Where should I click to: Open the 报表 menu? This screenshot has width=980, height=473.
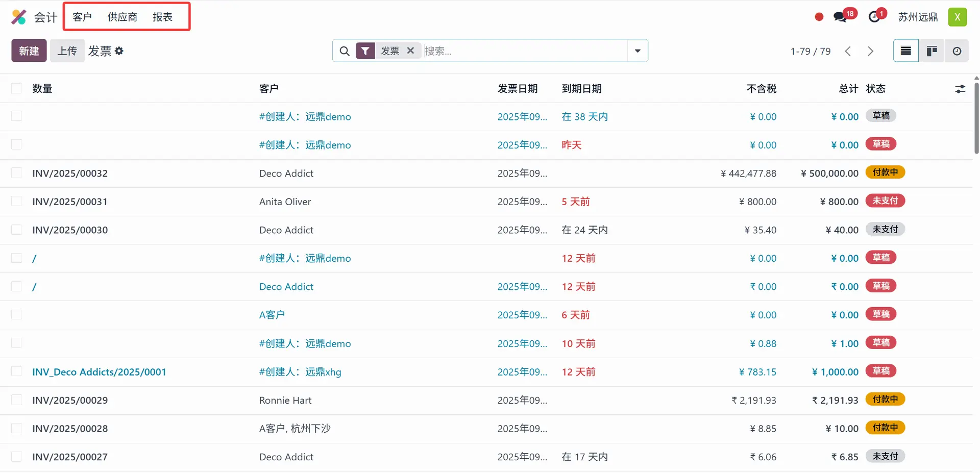[x=162, y=17]
